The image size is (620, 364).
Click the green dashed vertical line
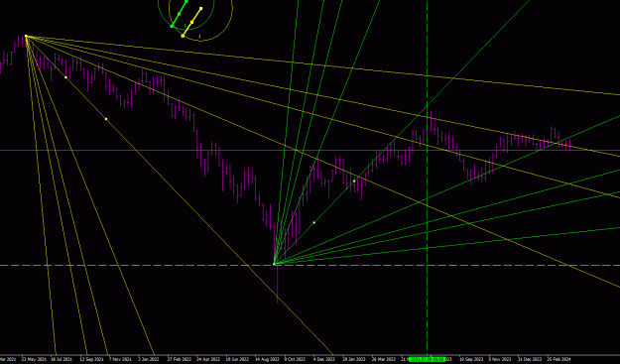427,178
